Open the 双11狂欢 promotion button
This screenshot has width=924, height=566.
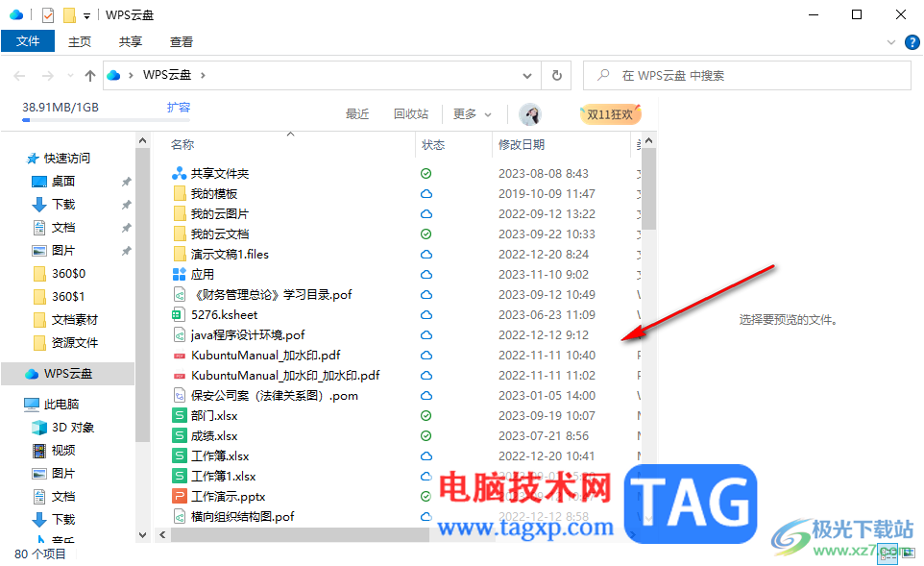tap(610, 113)
